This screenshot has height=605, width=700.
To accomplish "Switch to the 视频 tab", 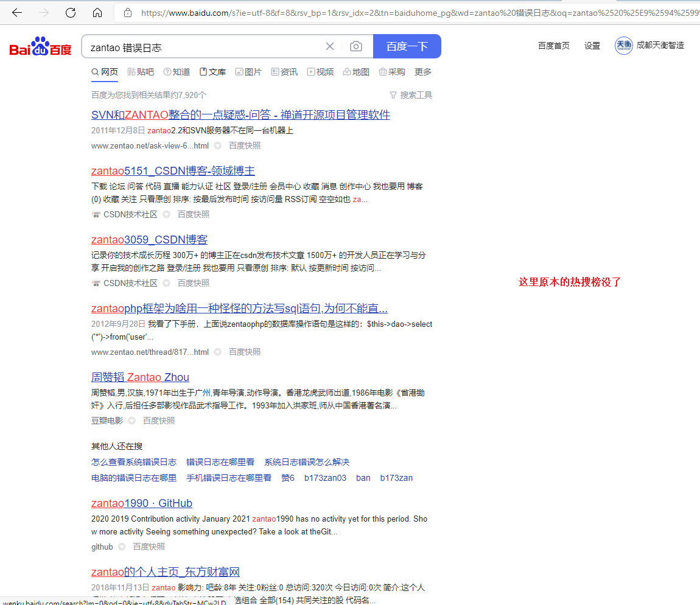I will coord(320,72).
